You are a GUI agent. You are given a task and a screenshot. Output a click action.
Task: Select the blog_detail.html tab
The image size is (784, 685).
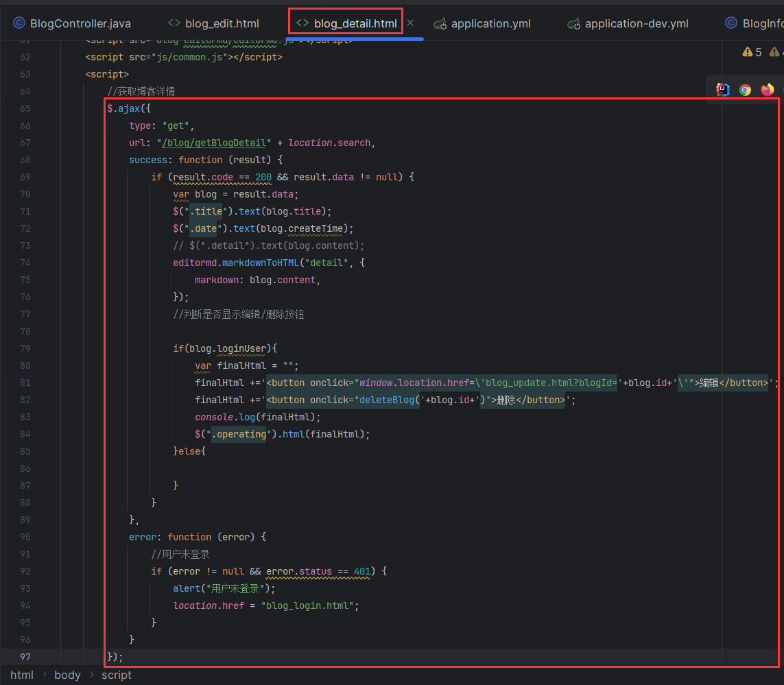click(346, 23)
